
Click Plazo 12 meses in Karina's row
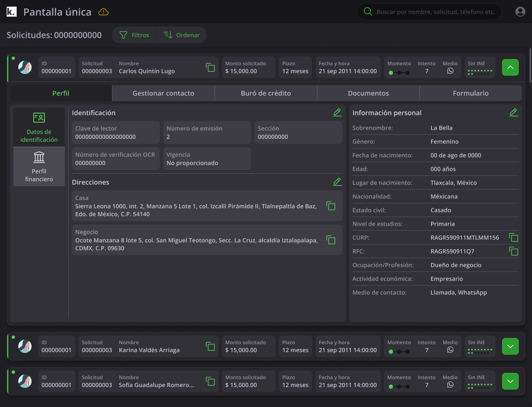click(296, 346)
